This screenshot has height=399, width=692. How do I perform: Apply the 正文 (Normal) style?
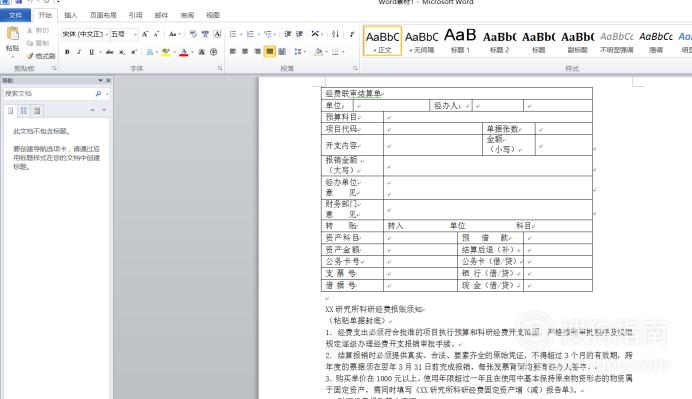click(x=383, y=41)
